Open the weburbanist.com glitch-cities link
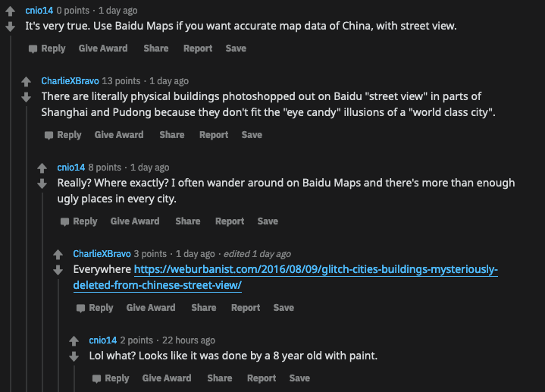This screenshot has width=545, height=392. [x=285, y=278]
